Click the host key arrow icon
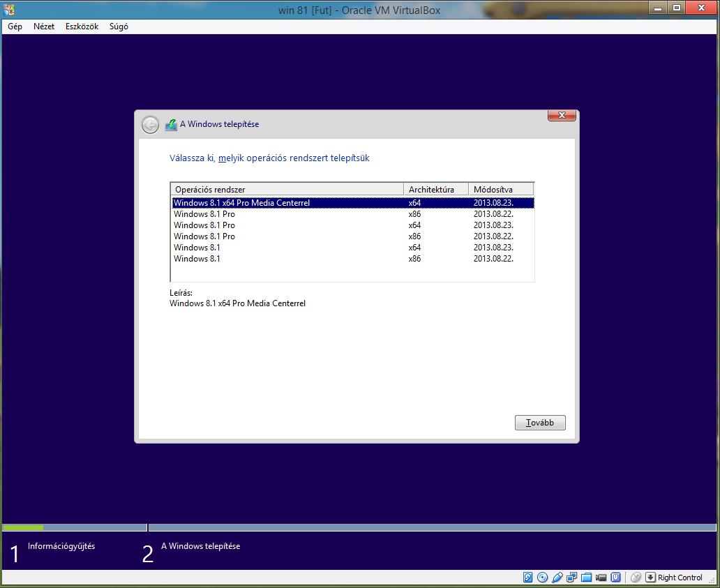Image resolution: width=720 pixels, height=588 pixels. [x=650, y=577]
